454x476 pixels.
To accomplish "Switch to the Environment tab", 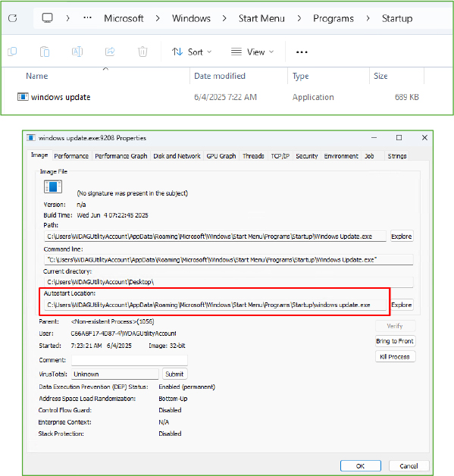I will (x=341, y=156).
